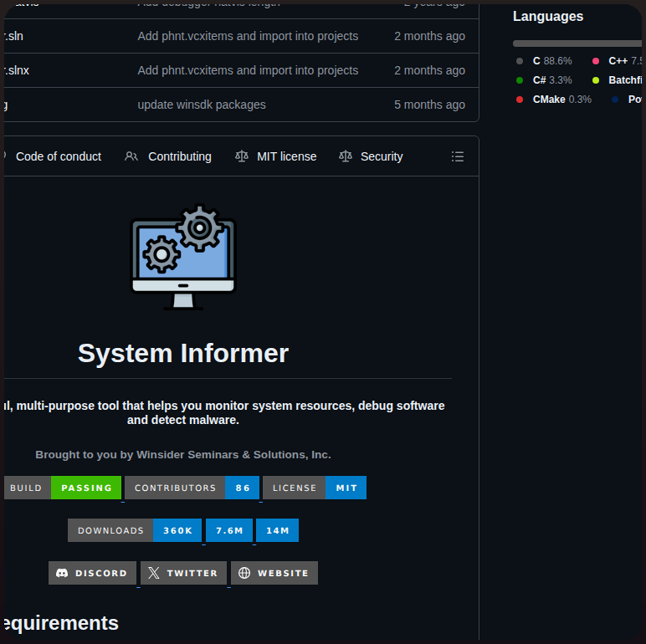Open the Build Passing badge
Image resolution: width=646 pixels, height=644 pixels.
click(63, 488)
